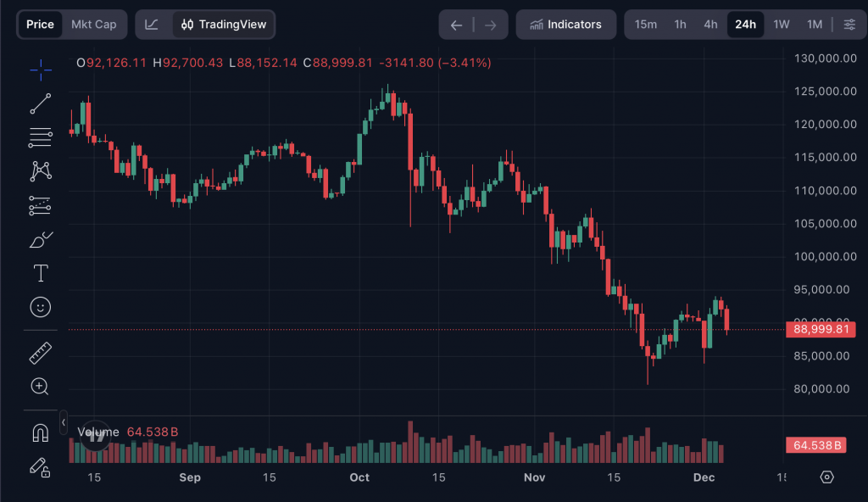Open the emoji icons tool
The image size is (868, 502).
41,307
